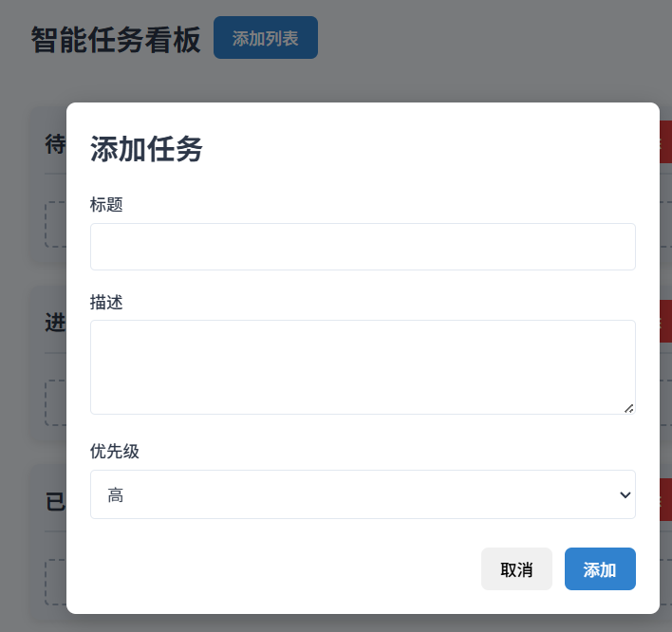Click the dashed box under the 待 list
672x632 pixels.
pos(55,224)
